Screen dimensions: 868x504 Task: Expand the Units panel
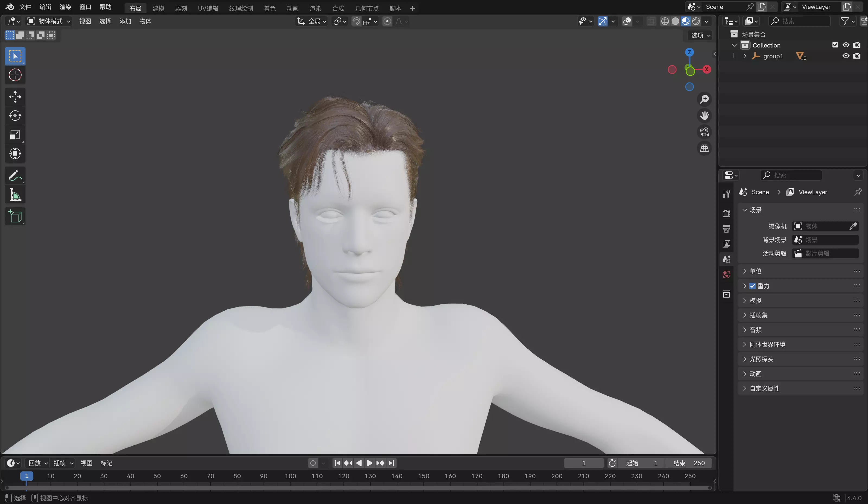coord(800,271)
